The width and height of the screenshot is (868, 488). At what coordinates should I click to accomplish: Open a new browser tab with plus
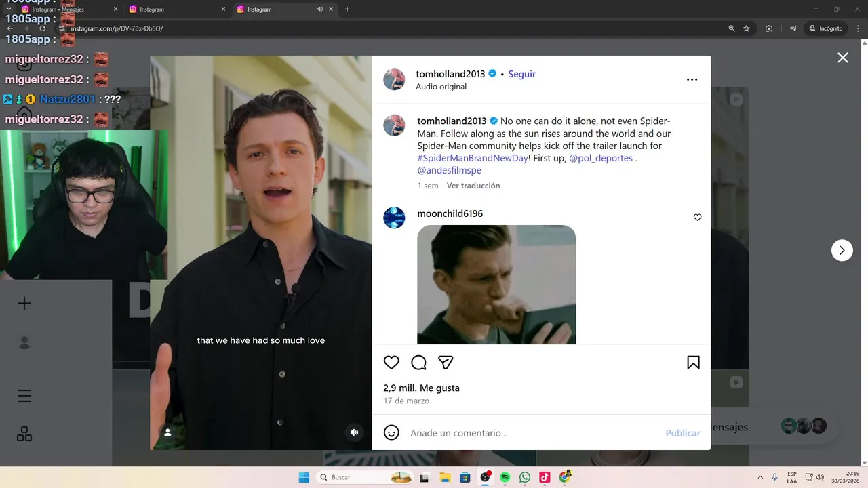[x=347, y=9]
